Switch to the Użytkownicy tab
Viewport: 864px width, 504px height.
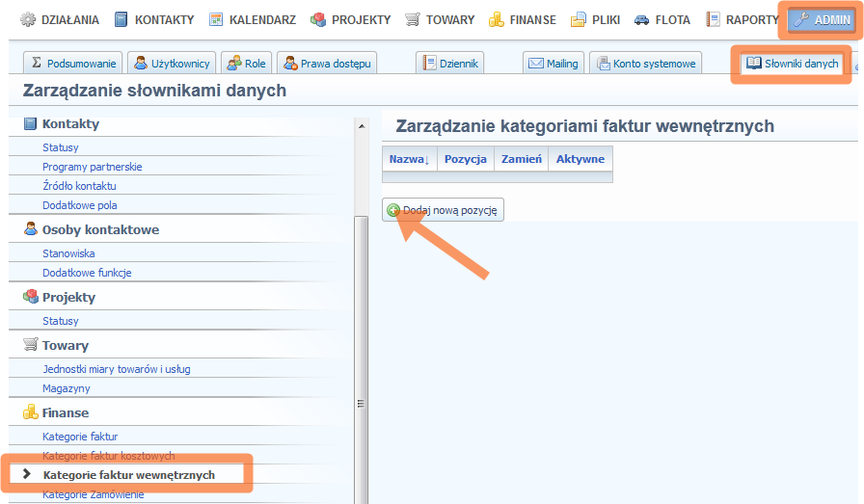[172, 64]
